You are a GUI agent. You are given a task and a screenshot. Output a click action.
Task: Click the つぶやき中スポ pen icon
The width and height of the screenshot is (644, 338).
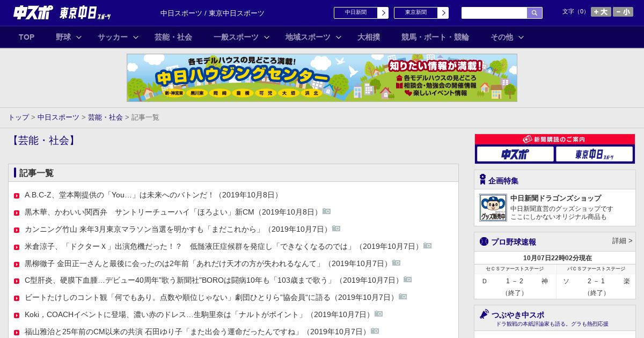coord(484,314)
